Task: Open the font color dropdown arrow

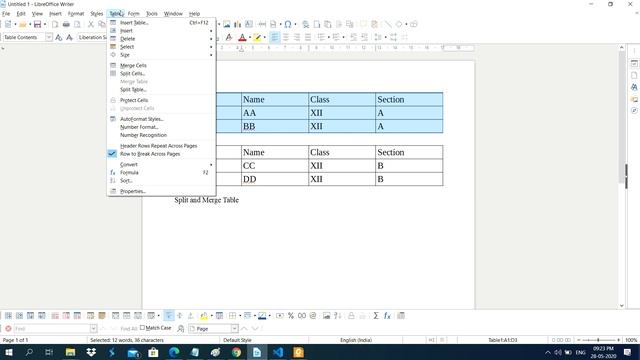Action: tap(250, 38)
